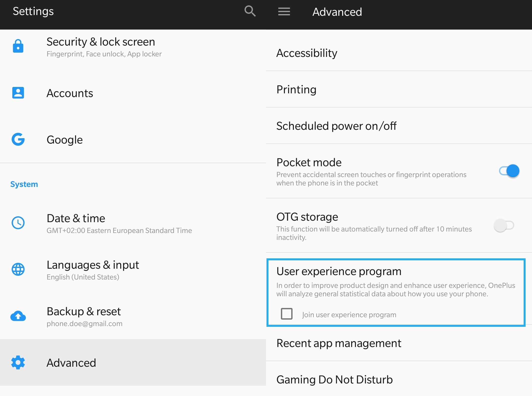Open the Google settings entry
Image resolution: width=532 pixels, height=396 pixels.
(x=133, y=140)
